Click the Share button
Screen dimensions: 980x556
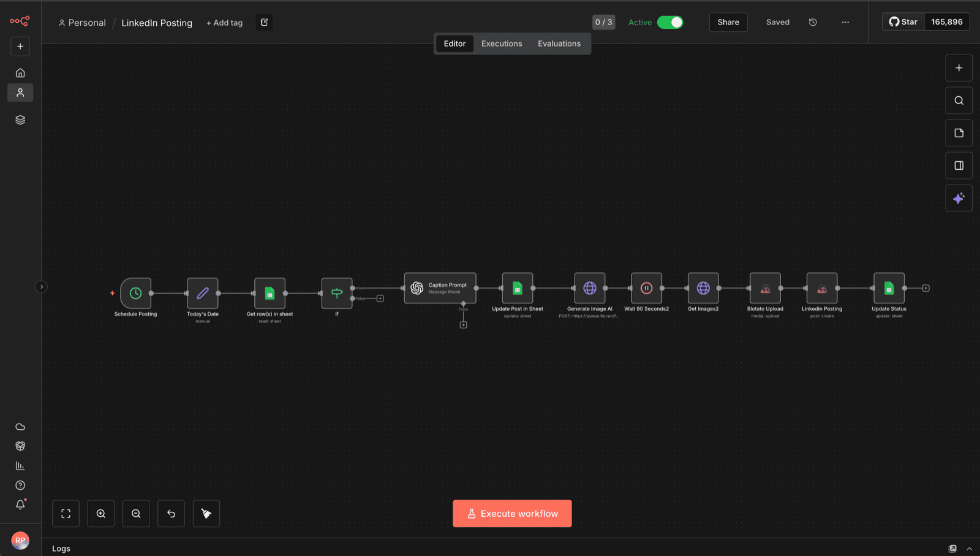tap(728, 22)
